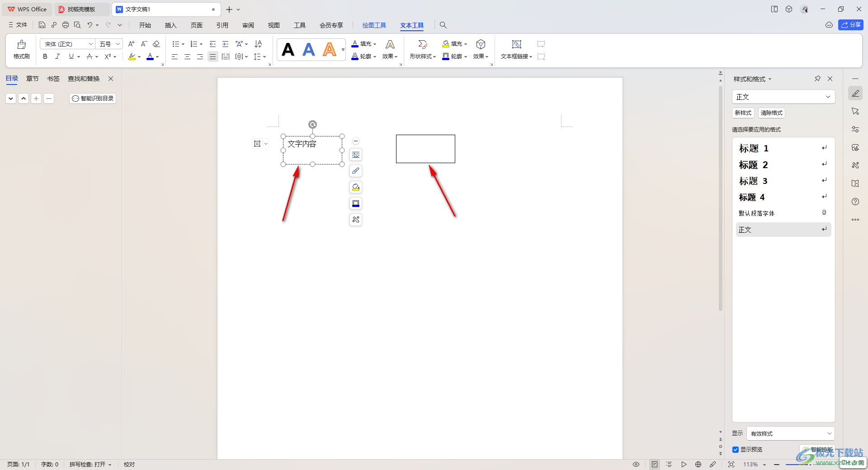Switch to the 绘图工具 tab
868x470 pixels.
coord(374,25)
